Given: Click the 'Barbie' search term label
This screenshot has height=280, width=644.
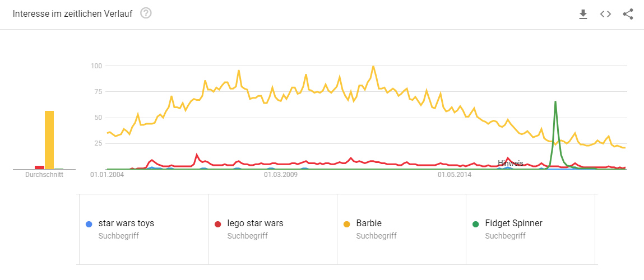Looking at the screenshot, I should tap(369, 223).
